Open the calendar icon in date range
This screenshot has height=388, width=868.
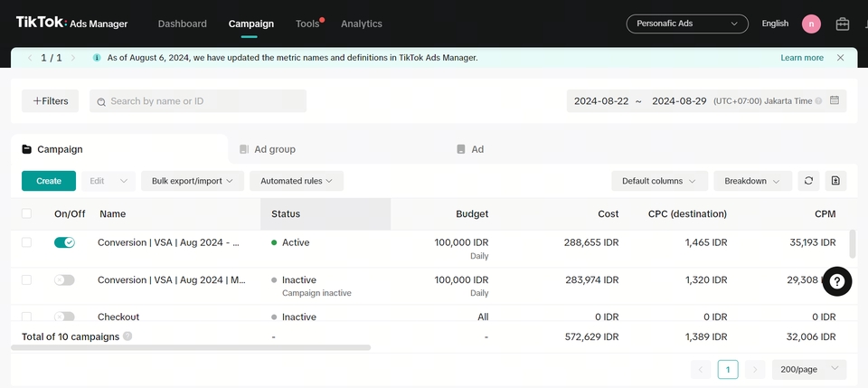[x=835, y=100]
